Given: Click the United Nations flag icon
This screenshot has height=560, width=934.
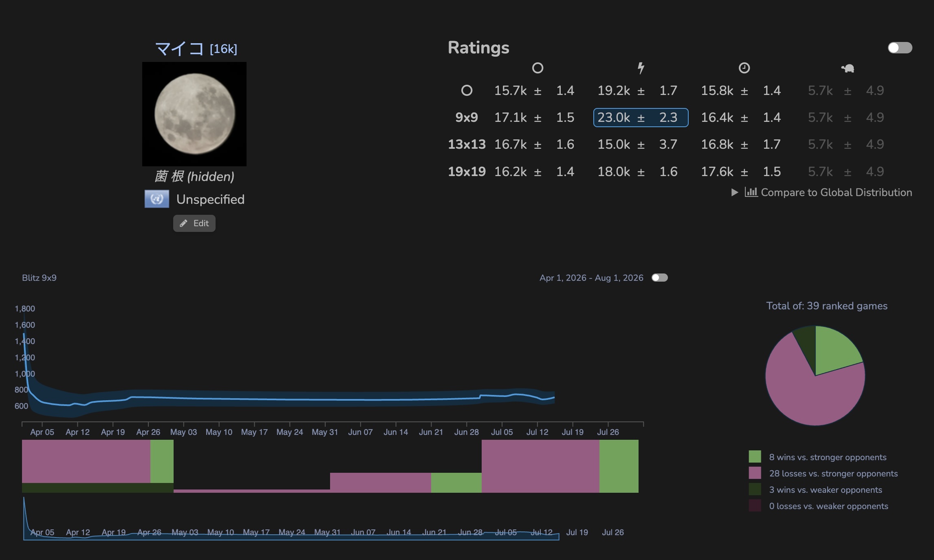Looking at the screenshot, I should [157, 199].
